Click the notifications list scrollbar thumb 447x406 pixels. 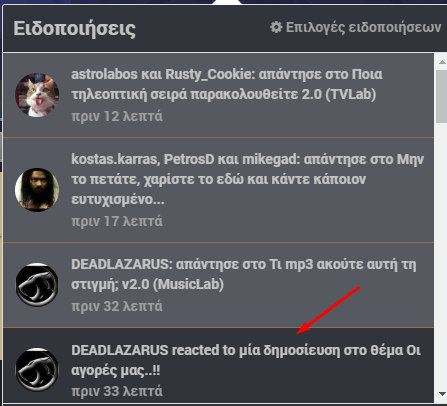(442, 97)
